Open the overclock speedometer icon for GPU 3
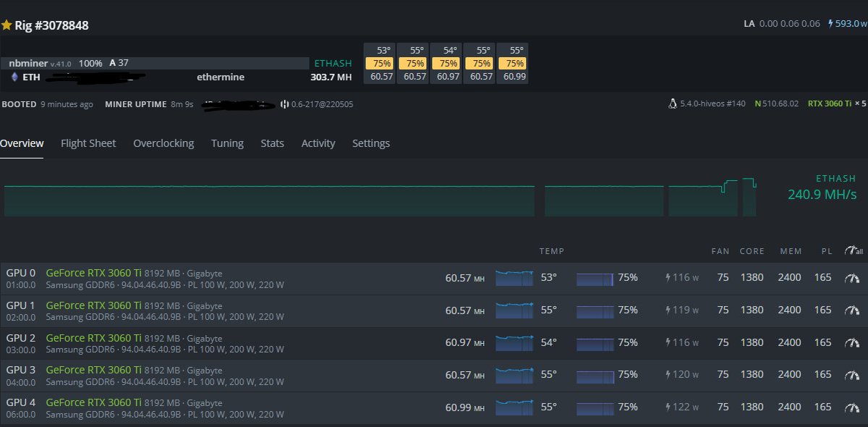This screenshot has height=427, width=868. coord(853,375)
